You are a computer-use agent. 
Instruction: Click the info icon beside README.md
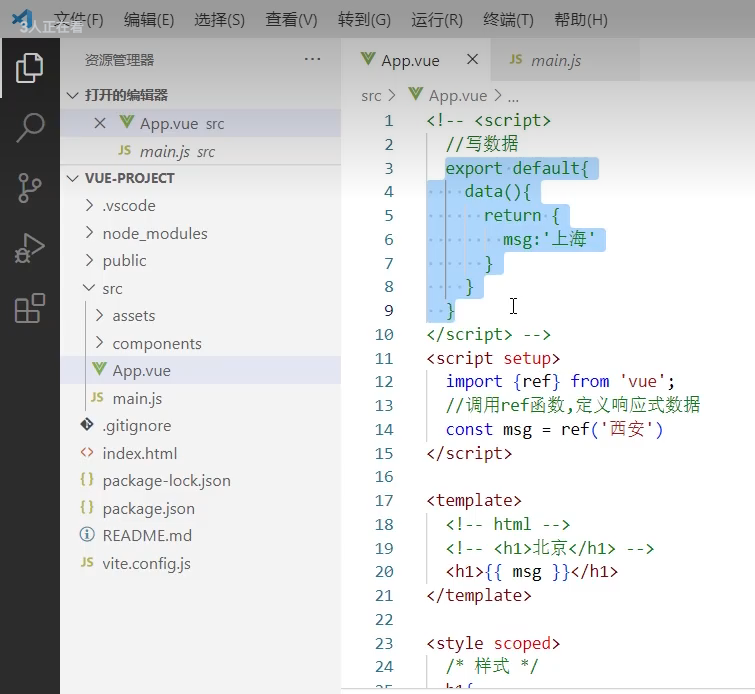pyautogui.click(x=87, y=535)
